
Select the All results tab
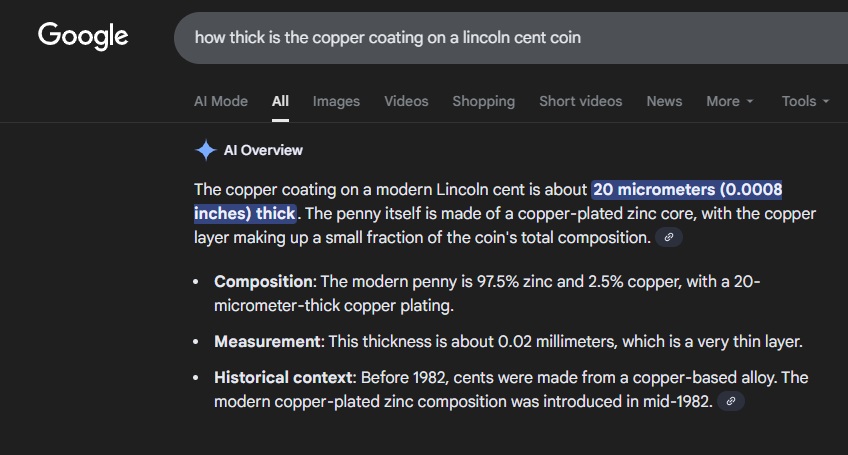pos(280,101)
